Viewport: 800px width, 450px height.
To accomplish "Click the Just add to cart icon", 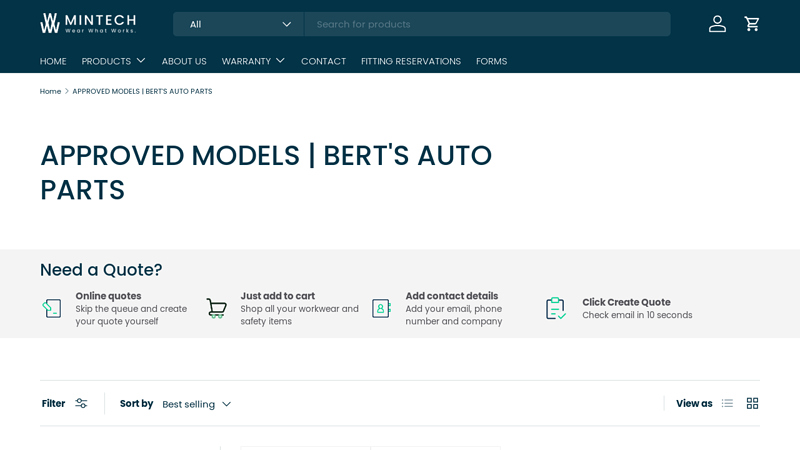I will [217, 309].
